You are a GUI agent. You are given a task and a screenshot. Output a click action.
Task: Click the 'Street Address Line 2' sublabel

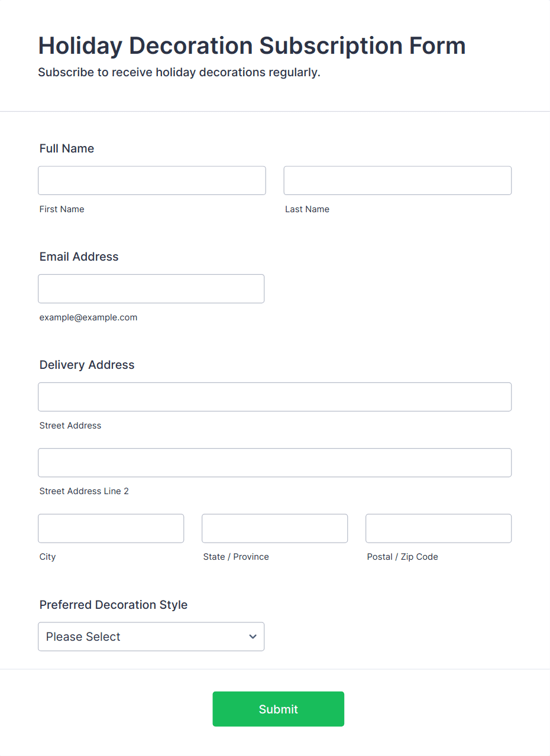coord(84,491)
